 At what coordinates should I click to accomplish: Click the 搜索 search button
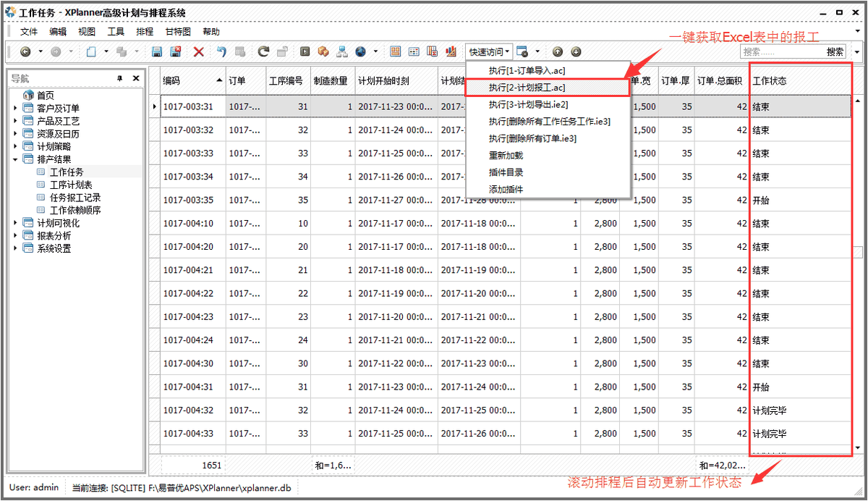[835, 52]
